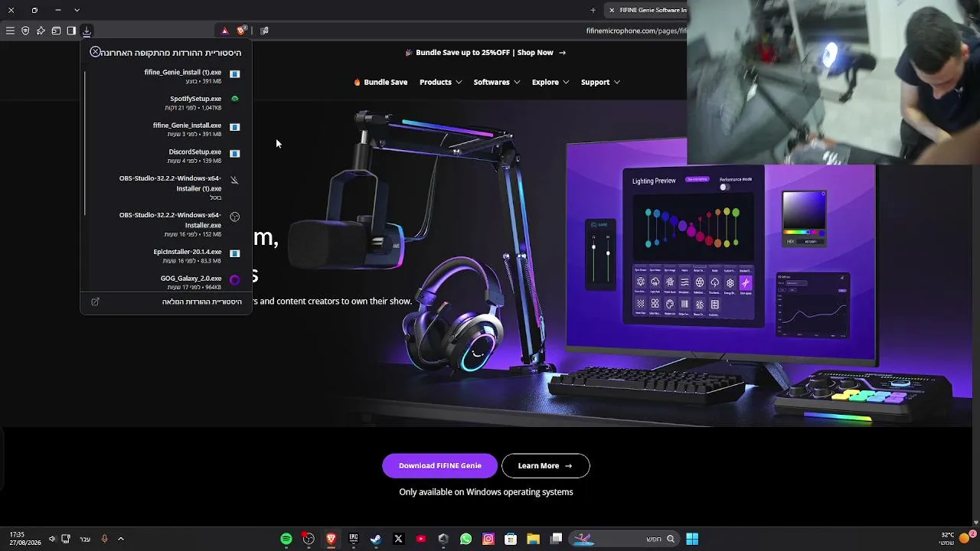Expand the Explore dropdown menu
The height and width of the screenshot is (551, 980).
coord(550,82)
